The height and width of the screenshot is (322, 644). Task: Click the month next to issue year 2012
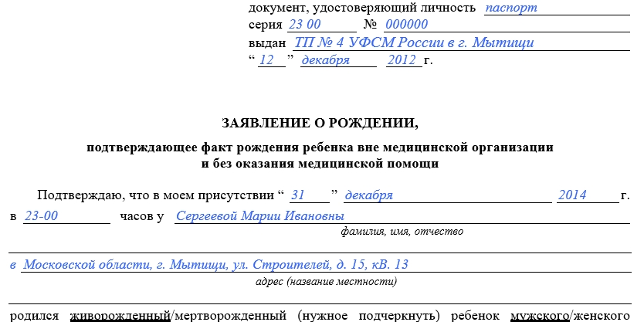point(325,60)
